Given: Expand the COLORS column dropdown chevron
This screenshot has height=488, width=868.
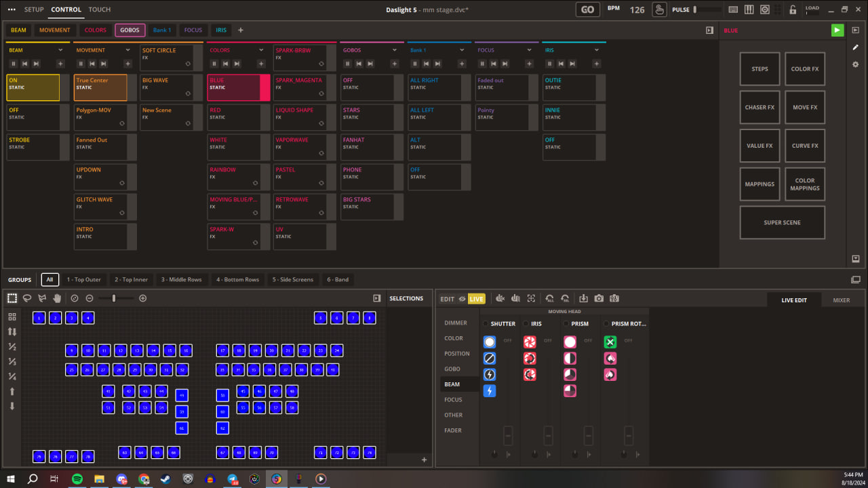Looking at the screenshot, I should click(261, 50).
